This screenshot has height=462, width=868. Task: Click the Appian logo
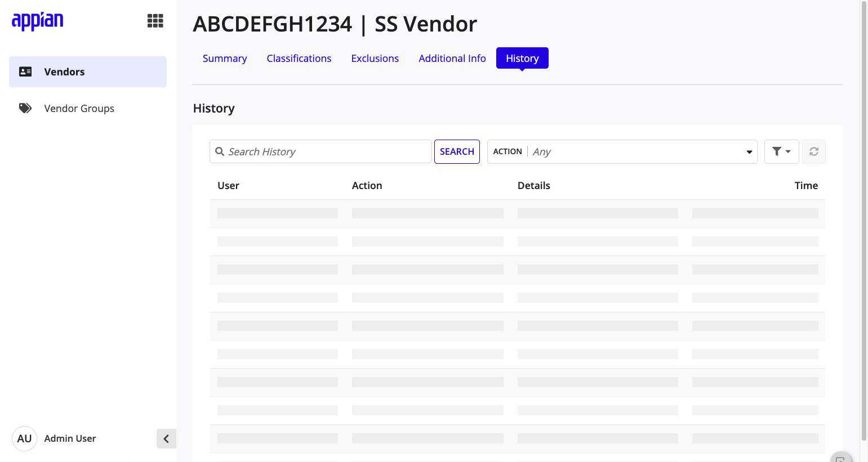(x=37, y=21)
